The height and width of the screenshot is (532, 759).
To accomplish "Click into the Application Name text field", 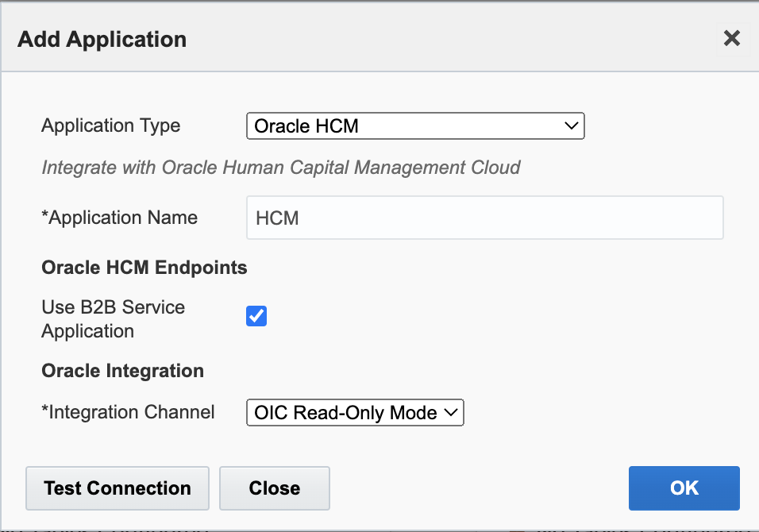I will click(x=484, y=218).
